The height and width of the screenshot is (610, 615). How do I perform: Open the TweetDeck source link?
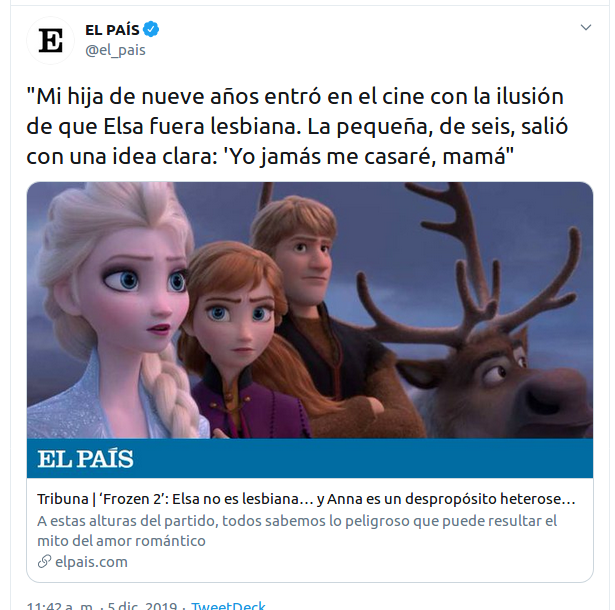pos(228,605)
